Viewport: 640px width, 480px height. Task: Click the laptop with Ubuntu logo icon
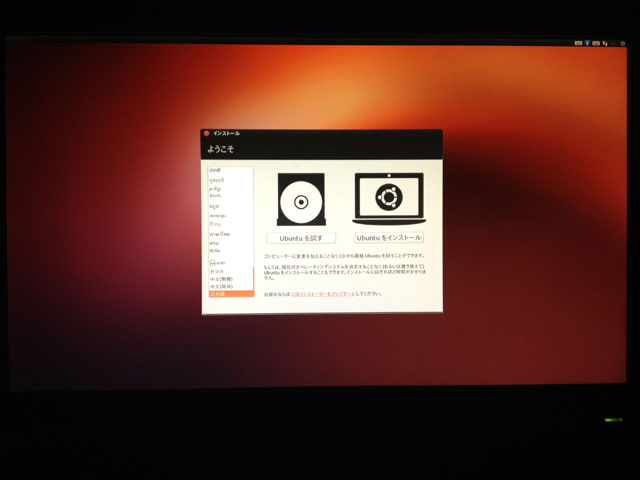[389, 199]
